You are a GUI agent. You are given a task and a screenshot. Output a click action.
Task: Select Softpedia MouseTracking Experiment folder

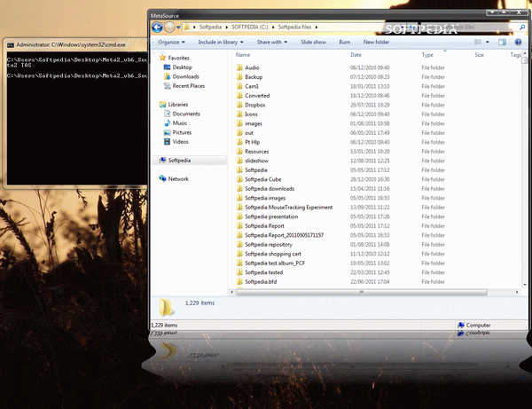pos(285,207)
